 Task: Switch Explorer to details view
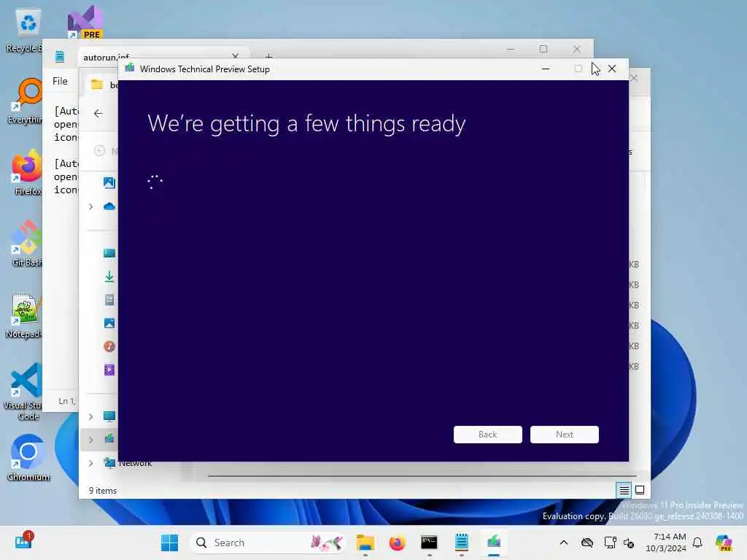coord(624,489)
